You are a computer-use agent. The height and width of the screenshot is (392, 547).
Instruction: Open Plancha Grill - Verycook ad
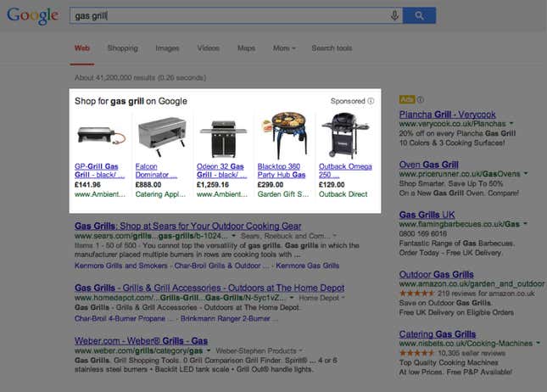(x=448, y=115)
